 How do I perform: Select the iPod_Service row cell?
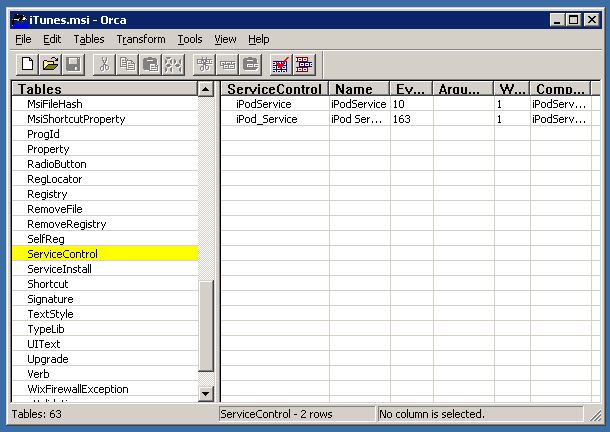266,119
